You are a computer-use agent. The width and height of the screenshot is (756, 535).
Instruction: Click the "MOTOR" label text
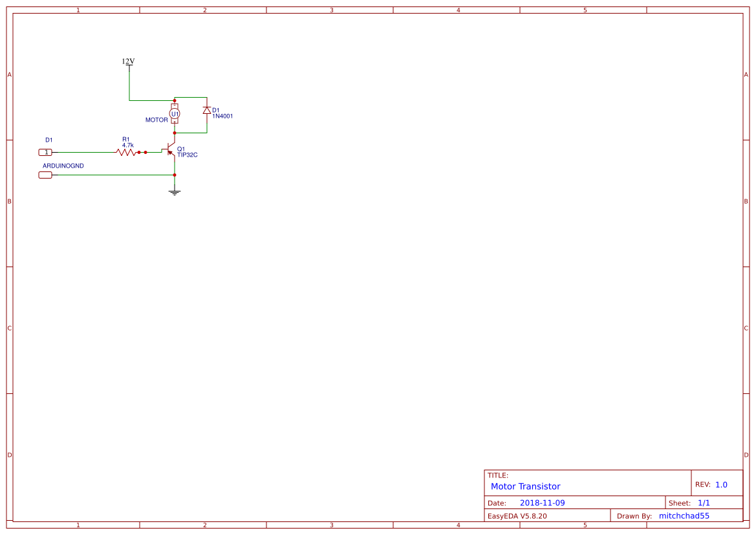pos(157,120)
